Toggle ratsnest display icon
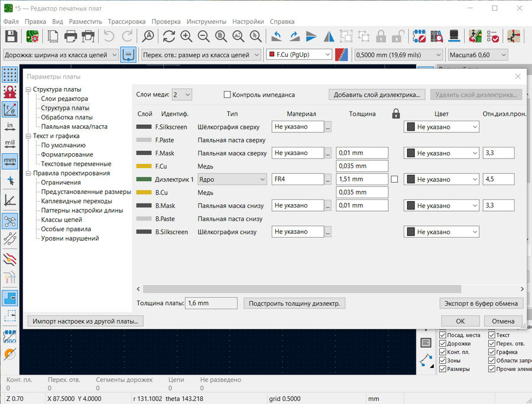This screenshot has height=404, width=532. [10, 221]
